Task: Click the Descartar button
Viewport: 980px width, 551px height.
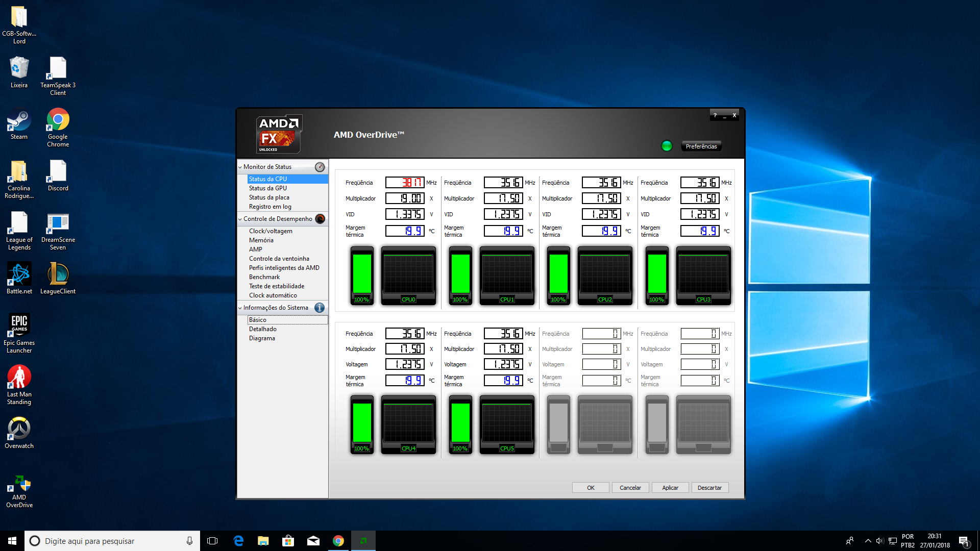Action: (710, 488)
